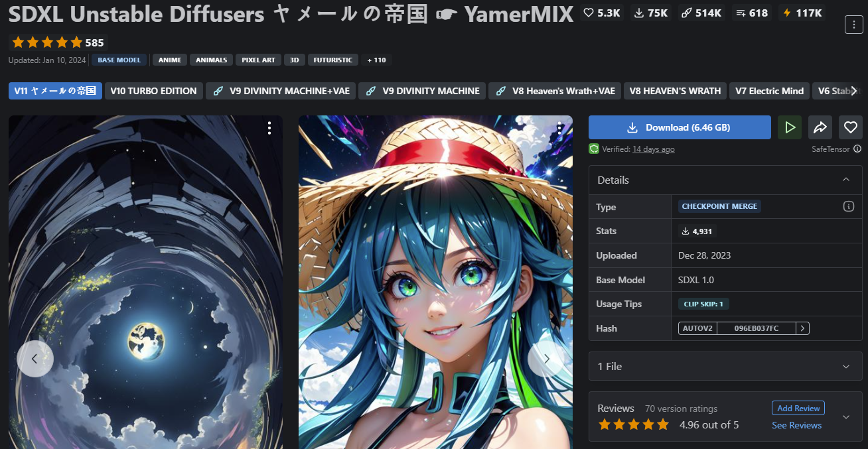The image size is (868, 449).
Task: Open the See Reviews link
Action: [796, 425]
